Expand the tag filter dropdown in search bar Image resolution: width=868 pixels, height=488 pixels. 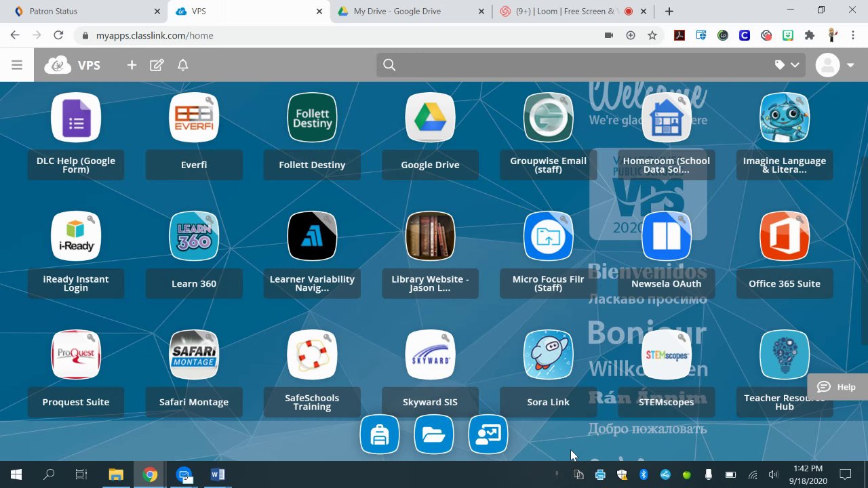coord(787,65)
